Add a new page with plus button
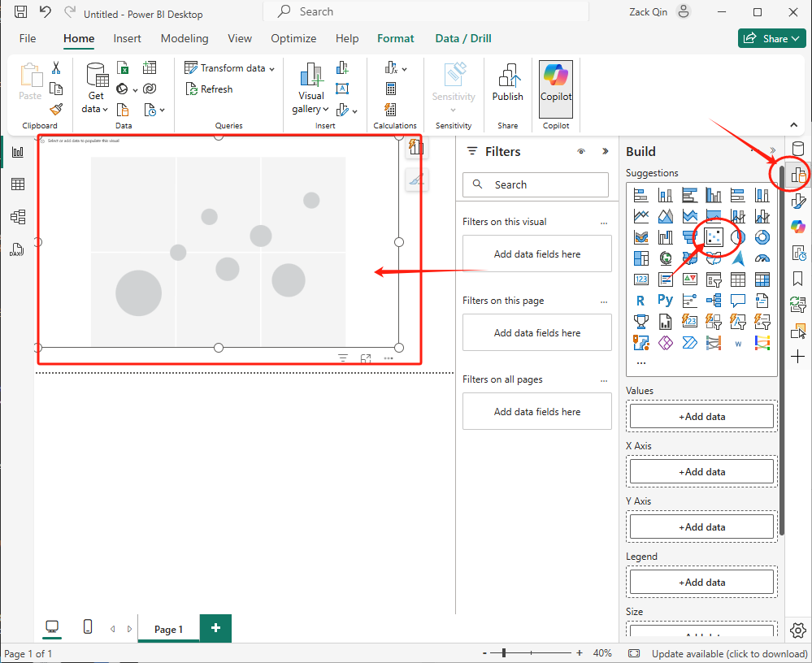The width and height of the screenshot is (812, 663). tap(215, 628)
